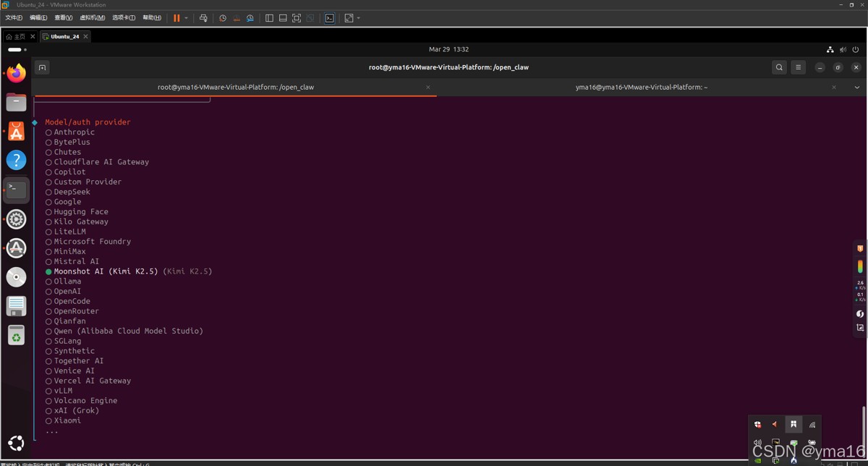Open the terminal hamburger menu
The width and height of the screenshot is (868, 466).
point(798,67)
